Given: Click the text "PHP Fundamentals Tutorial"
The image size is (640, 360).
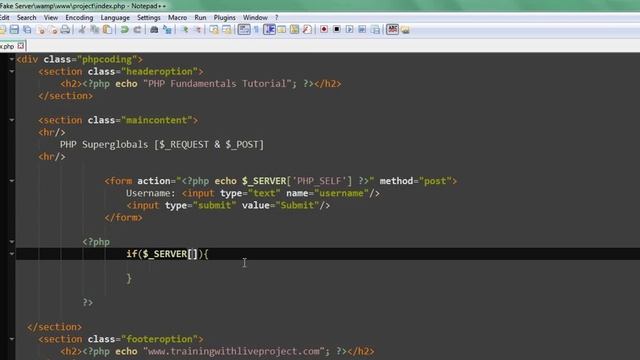Looking at the screenshot, I should pos(217,84).
